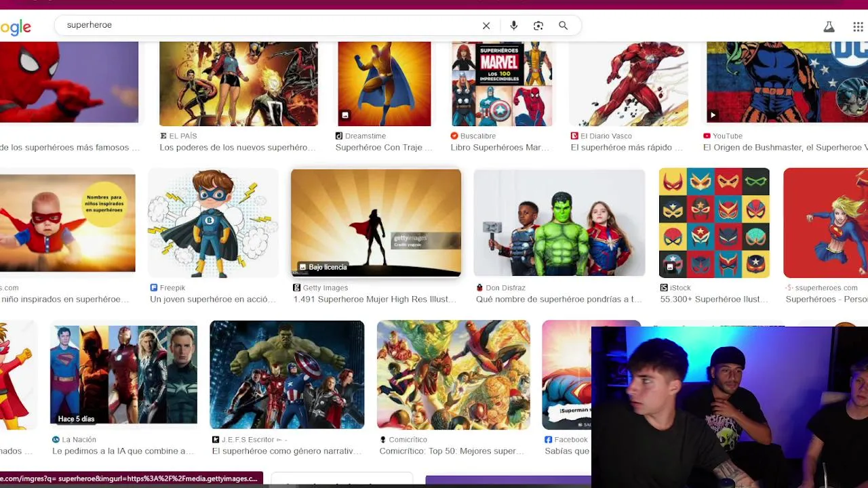868x488 pixels.
Task: Open the Comicrítico comic collage image
Action: point(453,375)
